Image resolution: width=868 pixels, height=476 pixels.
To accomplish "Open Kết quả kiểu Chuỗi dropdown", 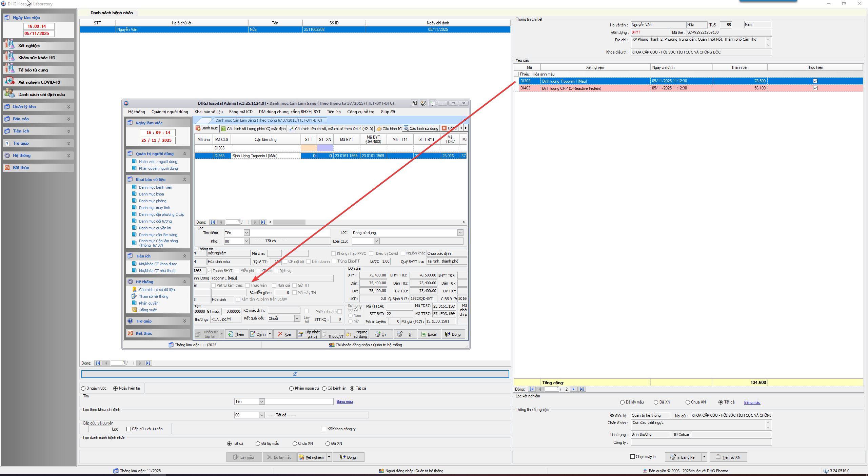I will click(297, 318).
